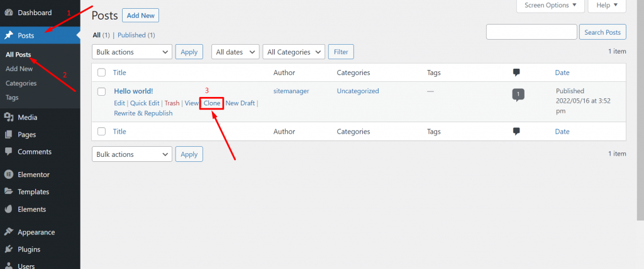Image resolution: width=644 pixels, height=269 pixels.
Task: Toggle select-all checkbox in table header
Action: tap(102, 73)
